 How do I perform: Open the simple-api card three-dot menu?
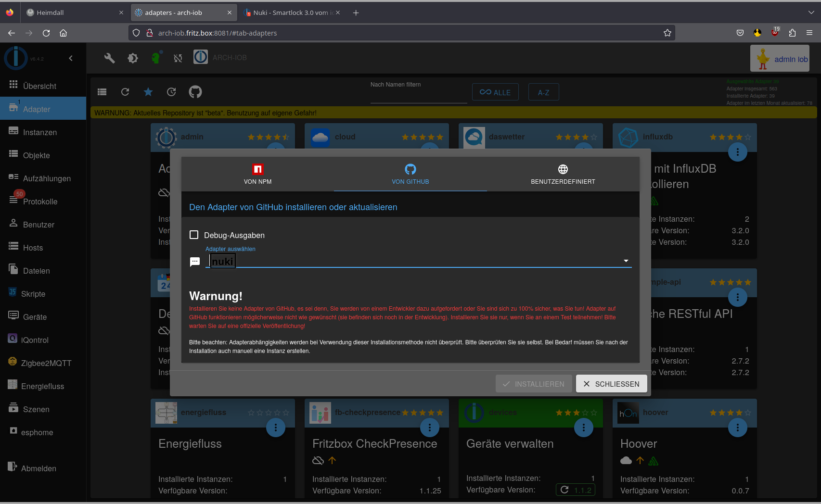click(x=738, y=297)
